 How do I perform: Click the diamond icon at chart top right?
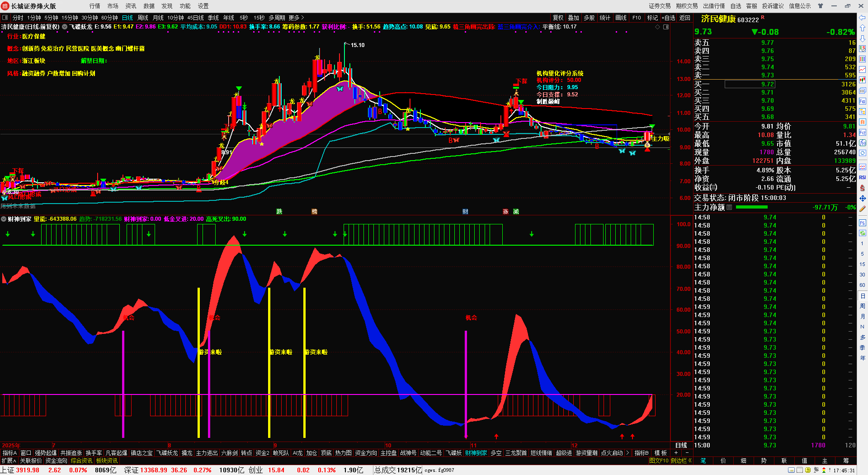pyautogui.click(x=658, y=27)
